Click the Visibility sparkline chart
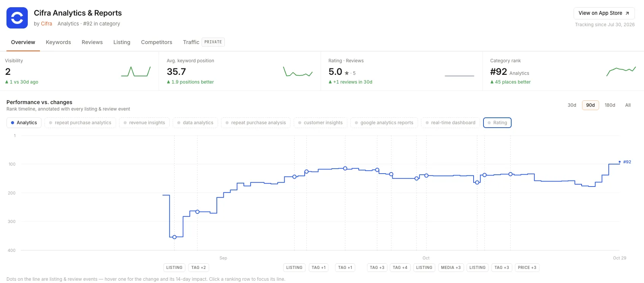The height and width of the screenshot is (283, 644). point(136,71)
